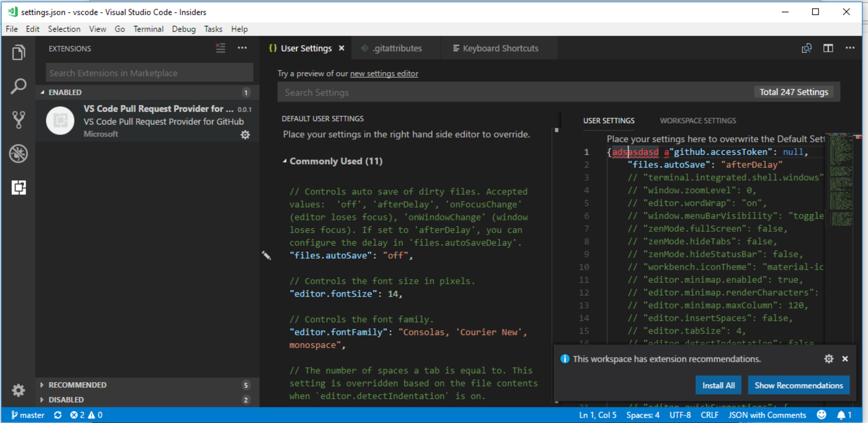Expand the RECOMMENDED extensions section
868x423 pixels.
tap(77, 384)
